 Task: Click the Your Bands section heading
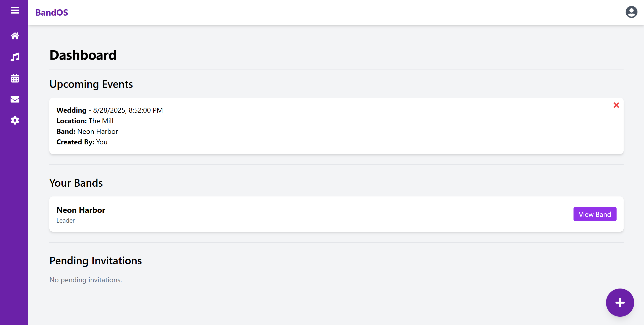coord(76,183)
